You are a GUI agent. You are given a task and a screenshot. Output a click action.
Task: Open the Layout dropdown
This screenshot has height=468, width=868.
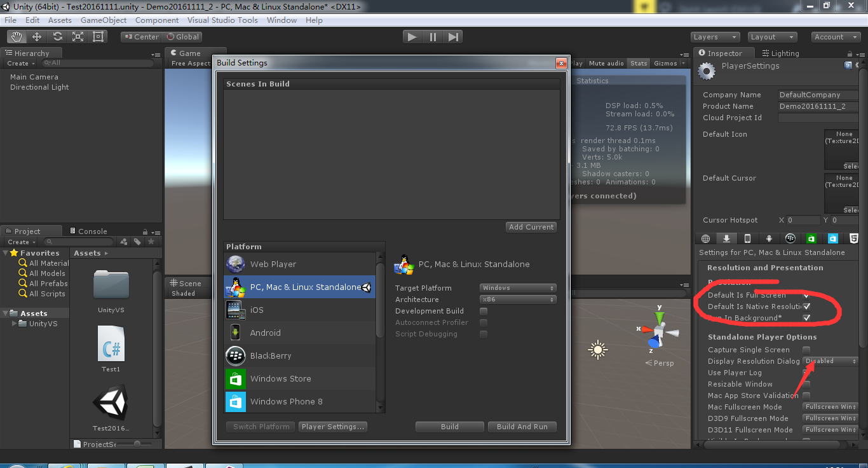(x=771, y=37)
